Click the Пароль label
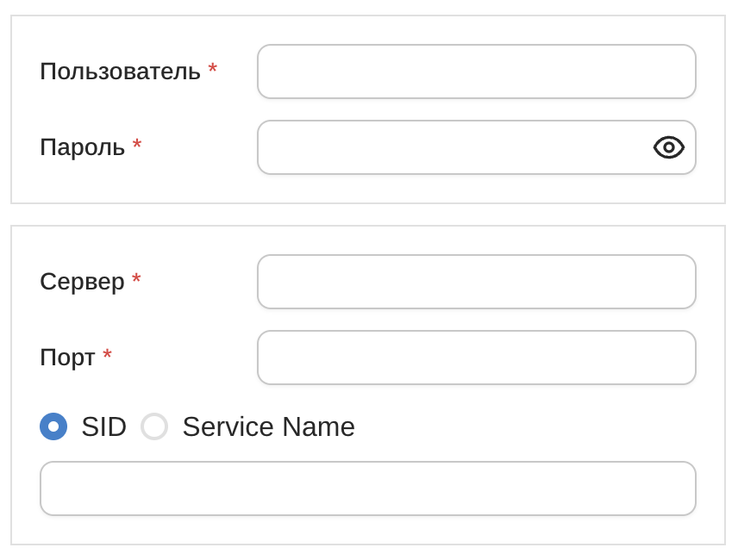Image resolution: width=738 pixels, height=560 pixels. (83, 147)
